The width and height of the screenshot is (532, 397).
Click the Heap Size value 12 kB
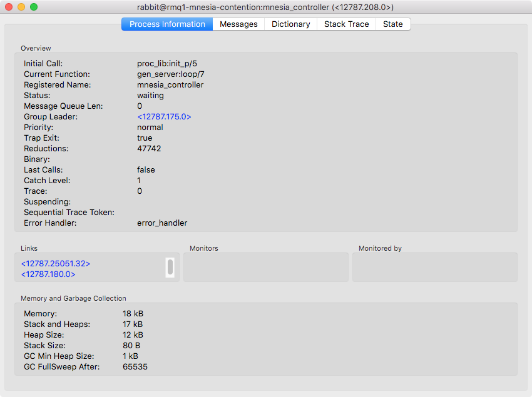pyautogui.click(x=133, y=334)
